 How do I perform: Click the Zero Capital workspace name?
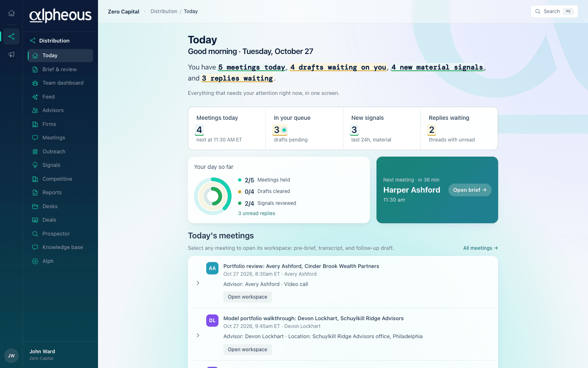[x=123, y=11]
